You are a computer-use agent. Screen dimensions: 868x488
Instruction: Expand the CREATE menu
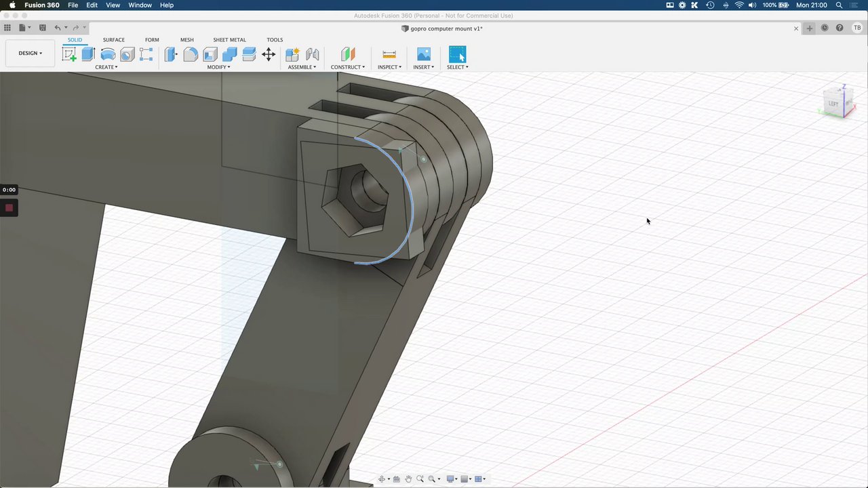tap(106, 67)
